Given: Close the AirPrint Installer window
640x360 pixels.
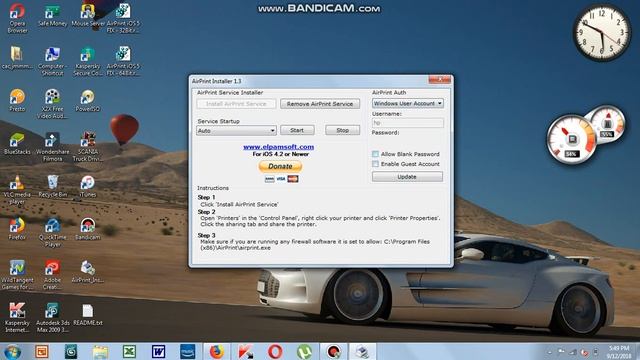Looking at the screenshot, I should tap(440, 80).
